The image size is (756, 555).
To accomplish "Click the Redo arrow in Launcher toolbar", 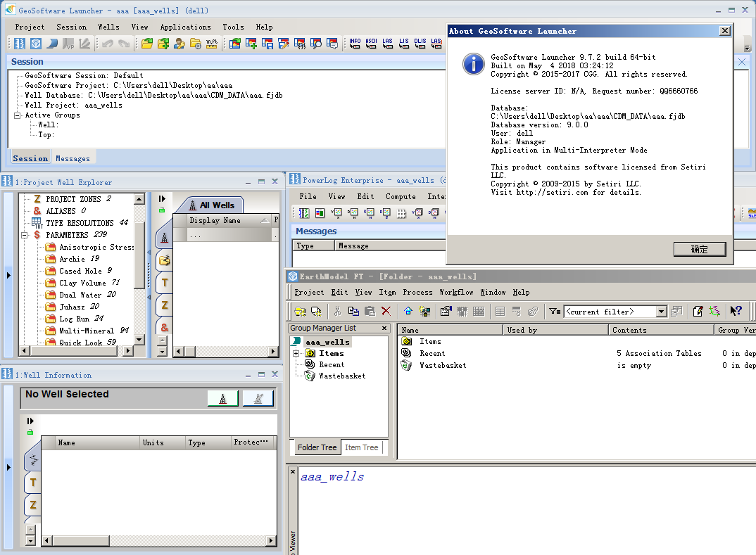I will pos(124,44).
